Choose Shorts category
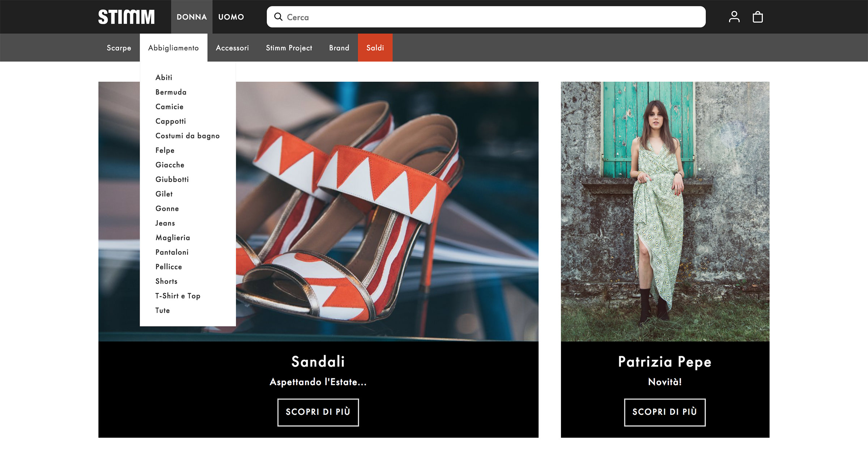This screenshot has height=459, width=868. click(166, 281)
